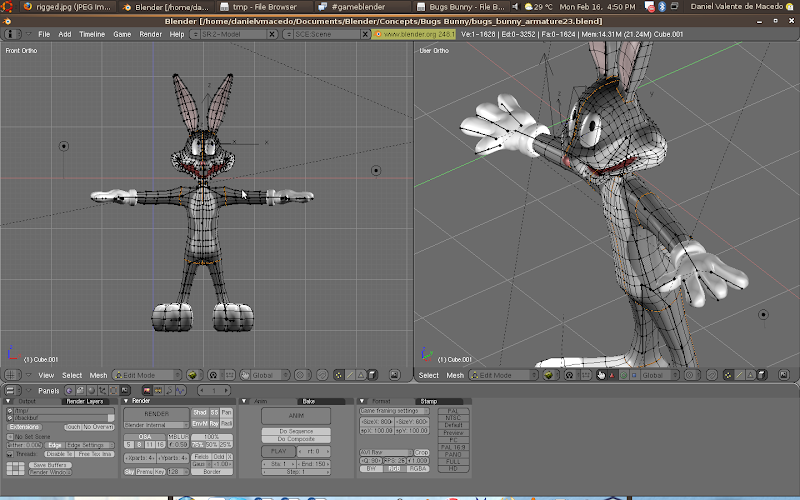Open Edit Mode dropdown in right viewport
The image size is (800, 500).
[x=504, y=376]
